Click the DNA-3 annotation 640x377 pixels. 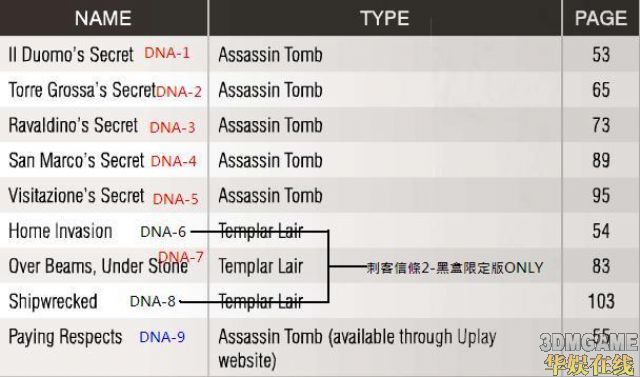coord(172,127)
